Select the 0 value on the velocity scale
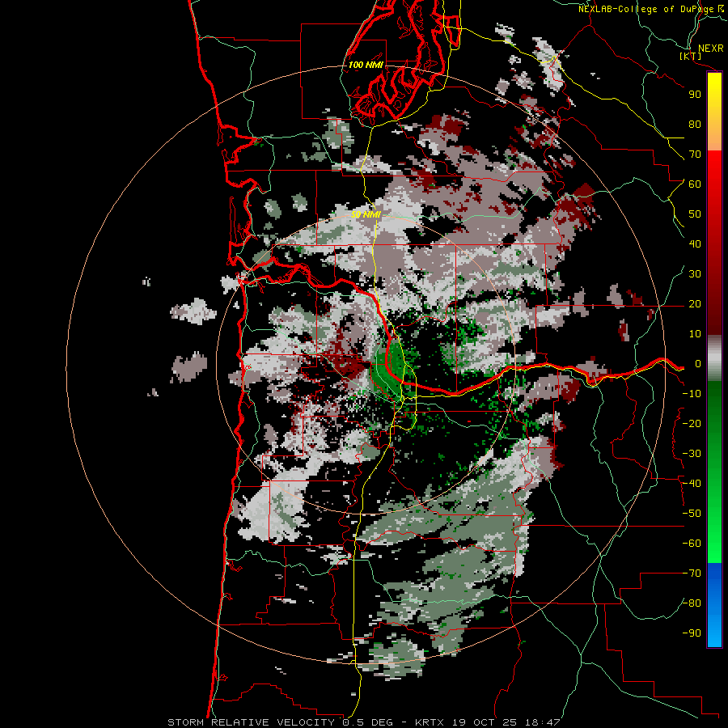 pos(698,363)
